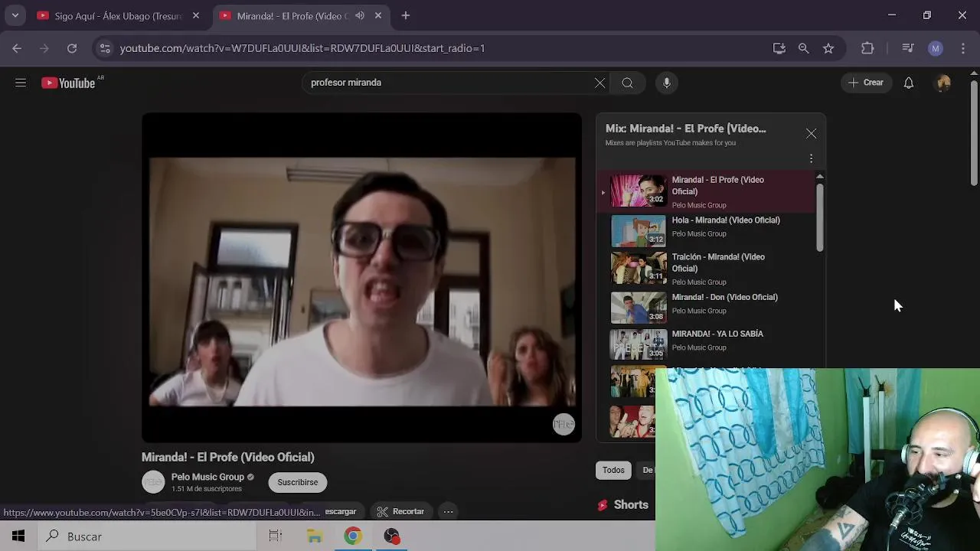The height and width of the screenshot is (551, 980).
Task: Click the install app icon in address bar
Action: 779,48
